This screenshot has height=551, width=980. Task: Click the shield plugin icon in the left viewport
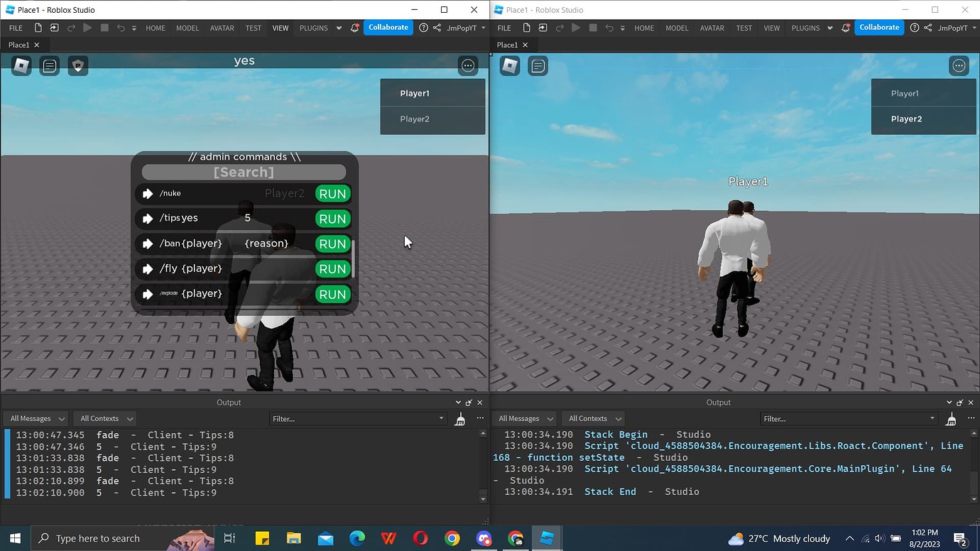pos(78,65)
